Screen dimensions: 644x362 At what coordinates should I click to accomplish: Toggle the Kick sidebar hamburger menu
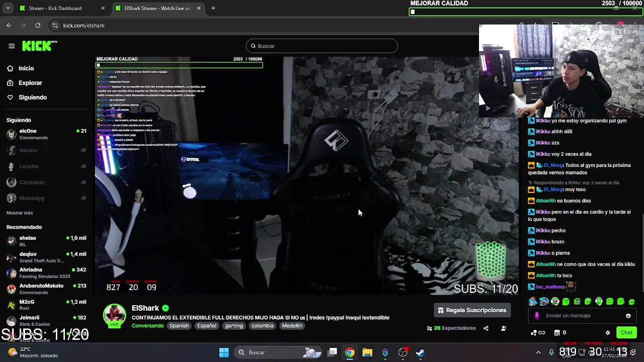(x=12, y=46)
